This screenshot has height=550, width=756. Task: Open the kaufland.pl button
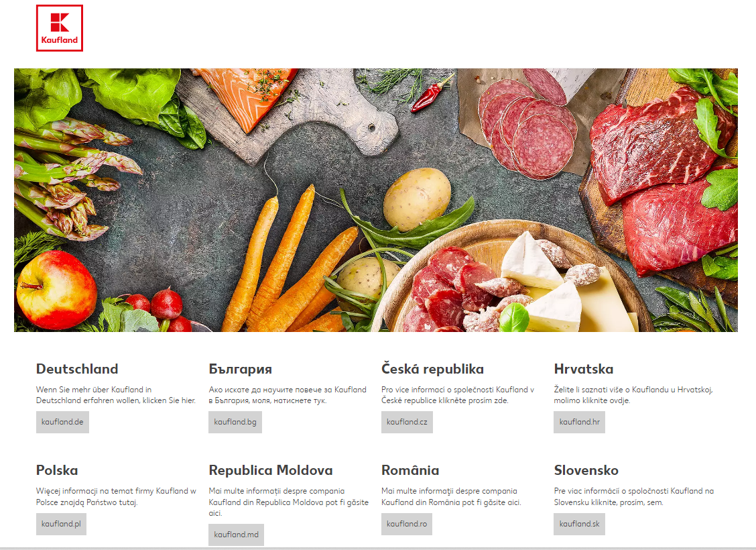pyautogui.click(x=61, y=524)
